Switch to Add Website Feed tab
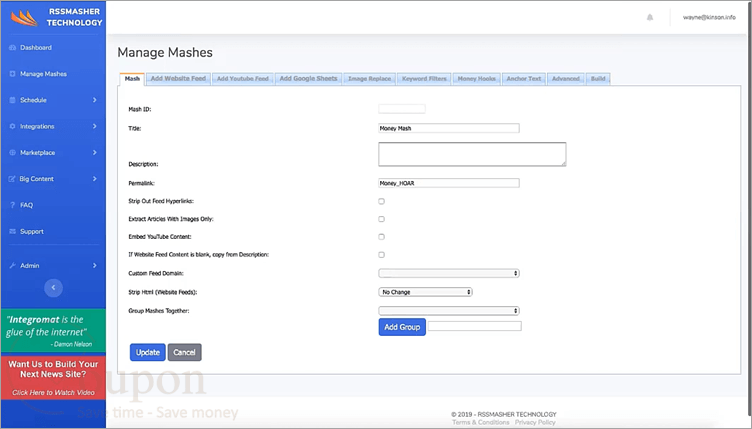The width and height of the screenshot is (752, 429). 178,79
